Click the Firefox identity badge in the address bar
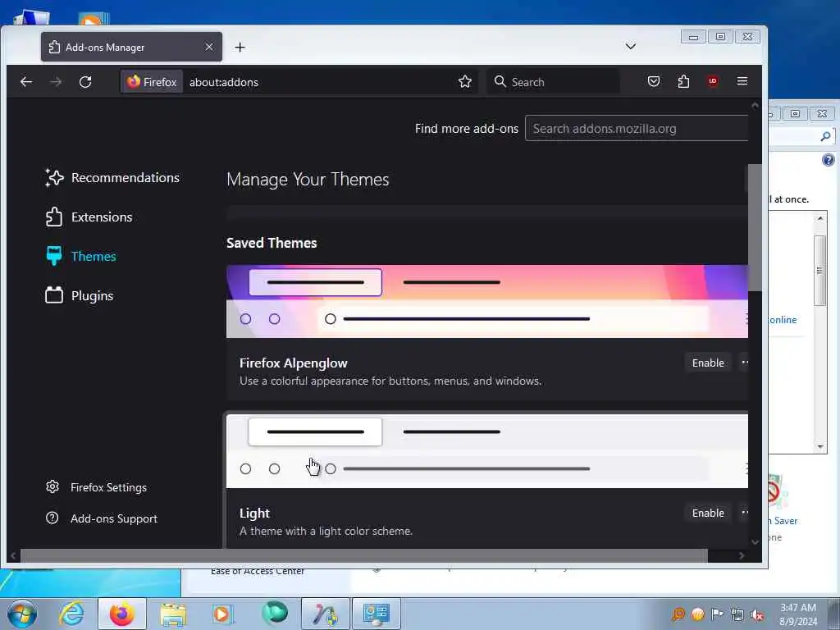This screenshot has height=630, width=840. tap(152, 82)
